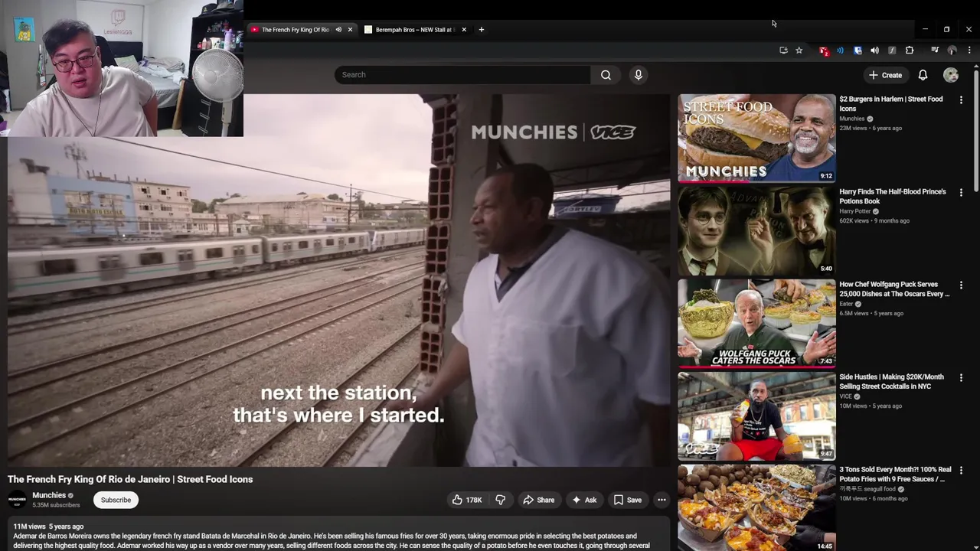Click the Chrome profile avatar
The height and width of the screenshot is (551, 980).
point(952,51)
